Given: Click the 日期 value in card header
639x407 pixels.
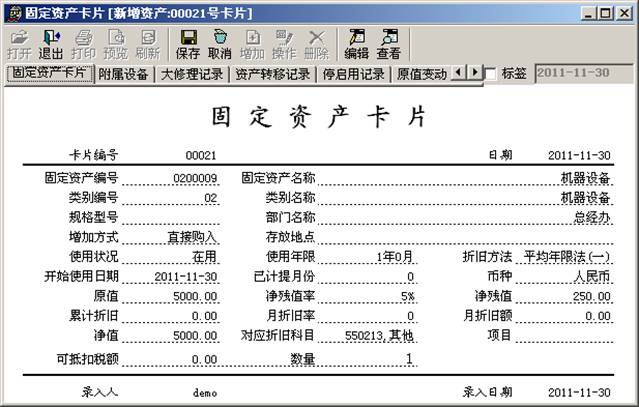Looking at the screenshot, I should click(579, 155).
